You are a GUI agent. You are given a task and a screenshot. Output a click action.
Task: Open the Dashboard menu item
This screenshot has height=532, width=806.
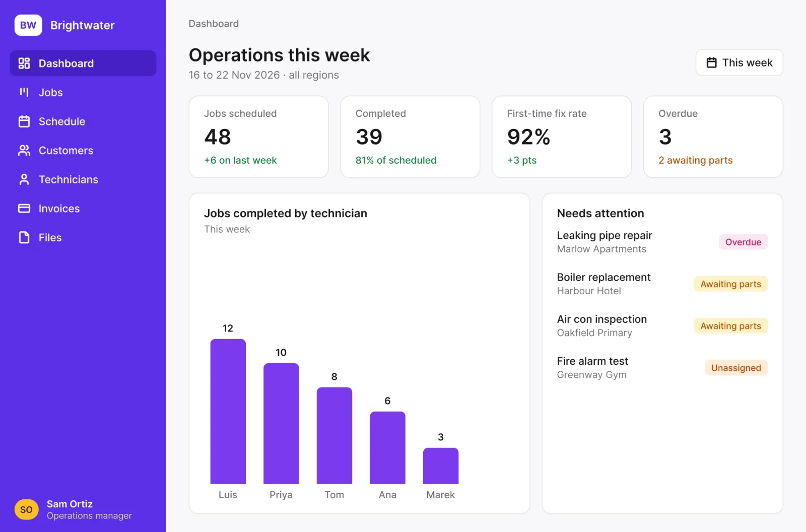tap(83, 63)
